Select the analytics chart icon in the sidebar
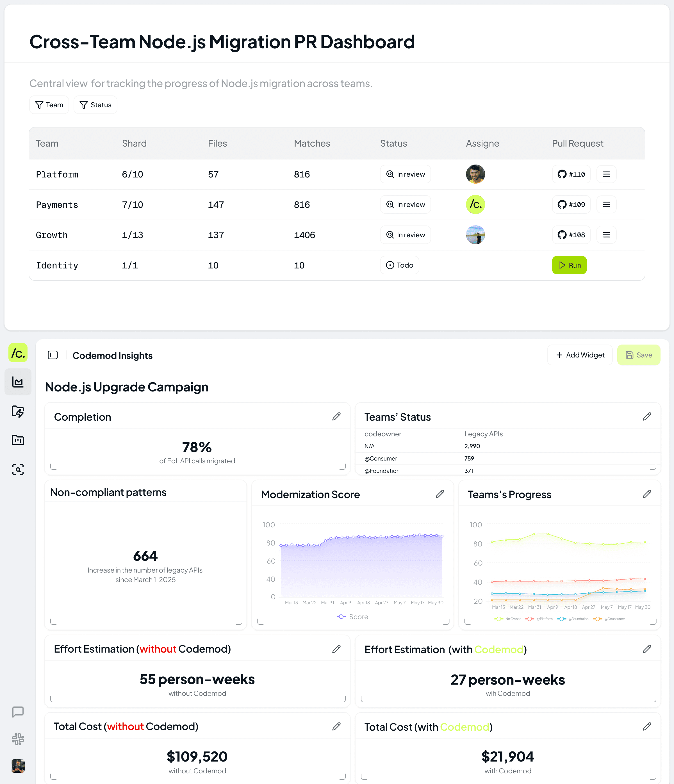The height and width of the screenshot is (784, 674). coord(18,382)
